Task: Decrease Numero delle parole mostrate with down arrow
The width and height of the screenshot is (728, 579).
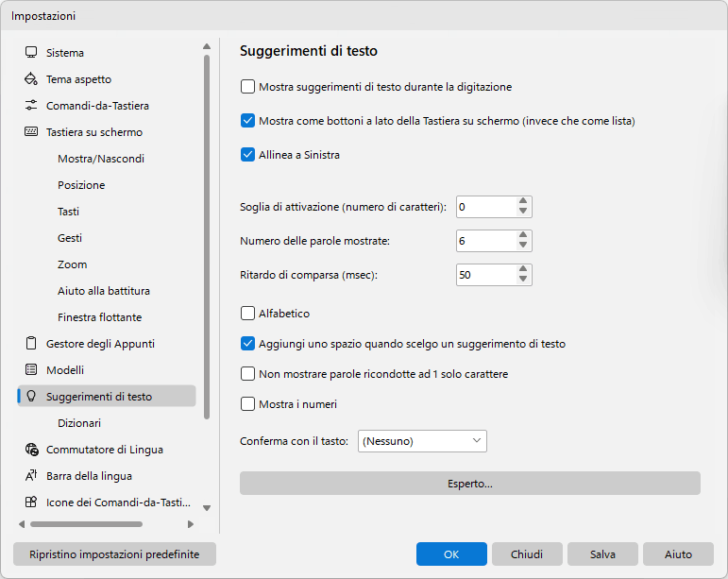Action: pyautogui.click(x=523, y=246)
